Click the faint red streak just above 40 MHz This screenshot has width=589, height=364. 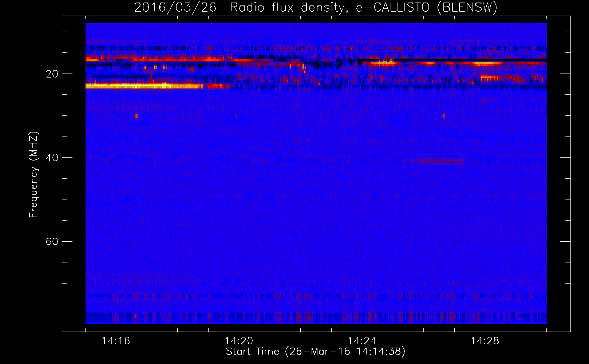441,161
